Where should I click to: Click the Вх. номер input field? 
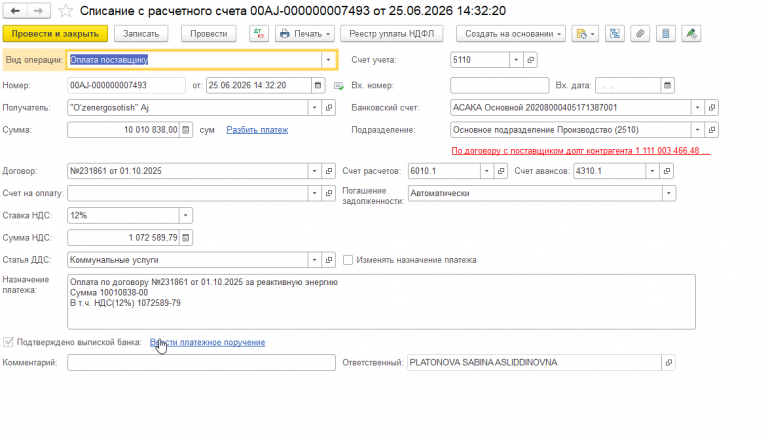500,85
